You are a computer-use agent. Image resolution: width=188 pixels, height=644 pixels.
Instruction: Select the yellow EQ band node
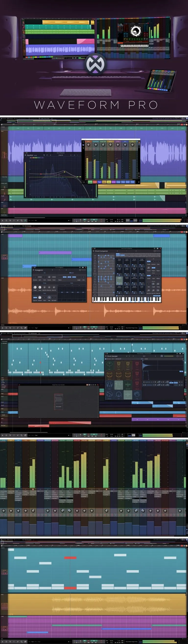coord(64,172)
